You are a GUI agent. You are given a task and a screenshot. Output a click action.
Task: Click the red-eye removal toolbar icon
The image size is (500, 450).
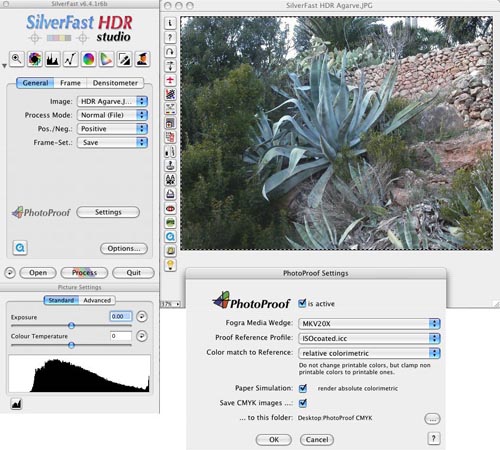[x=170, y=209]
